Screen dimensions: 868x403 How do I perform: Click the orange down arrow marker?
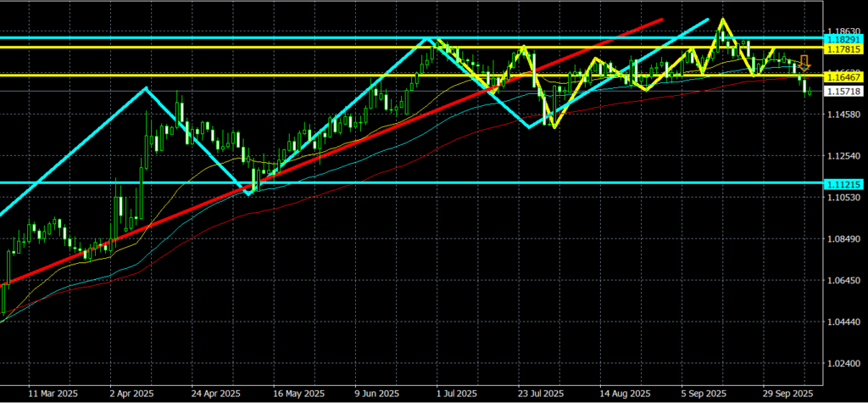[x=804, y=62]
